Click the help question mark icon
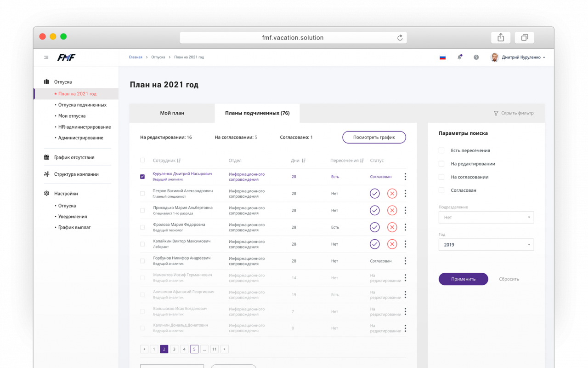 coord(476,57)
